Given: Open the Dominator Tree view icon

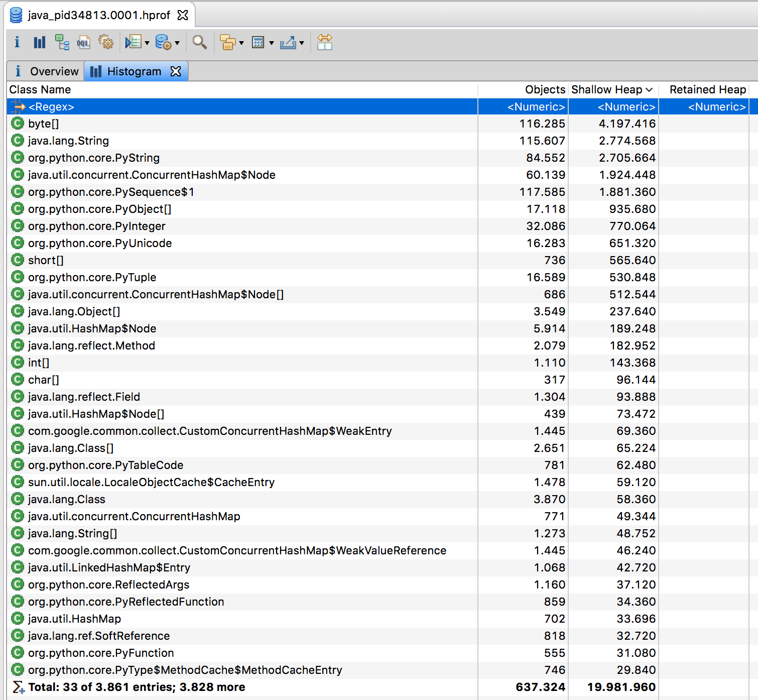Looking at the screenshot, I should 62,42.
